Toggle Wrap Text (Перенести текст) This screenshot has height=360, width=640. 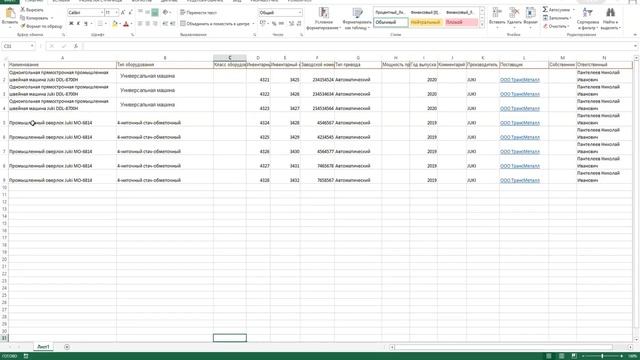198,13
